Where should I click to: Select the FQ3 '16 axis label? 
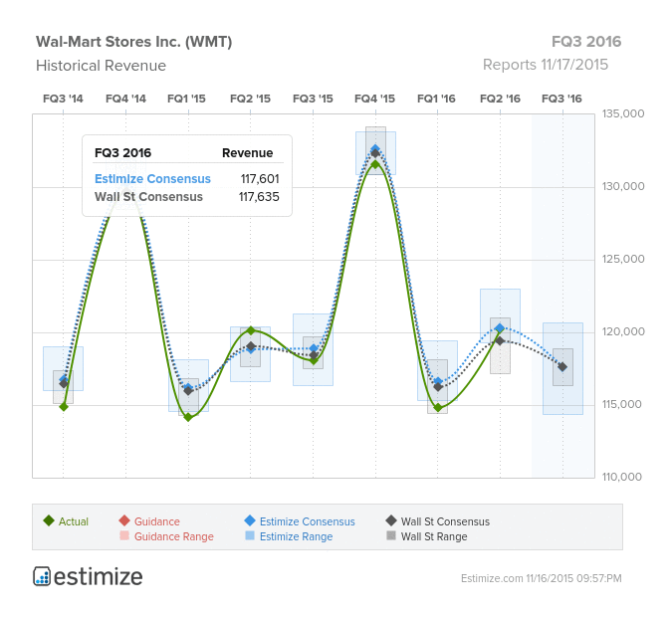[561, 99]
